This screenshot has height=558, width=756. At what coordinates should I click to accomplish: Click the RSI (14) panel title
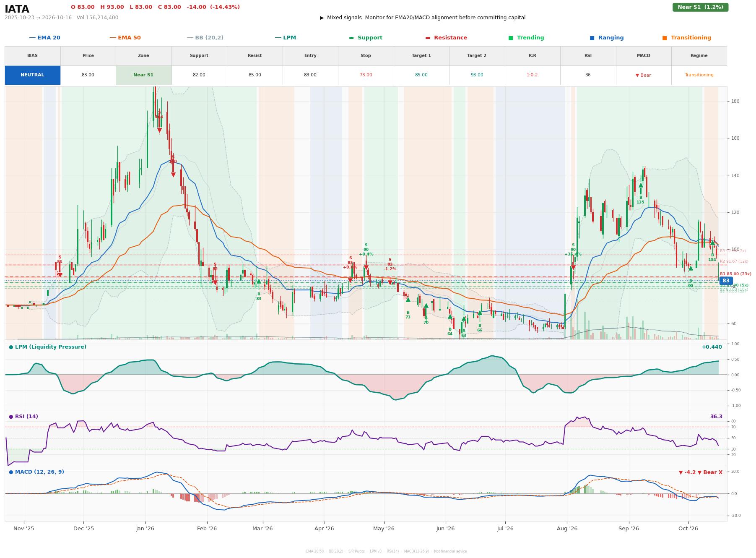[x=23, y=417]
